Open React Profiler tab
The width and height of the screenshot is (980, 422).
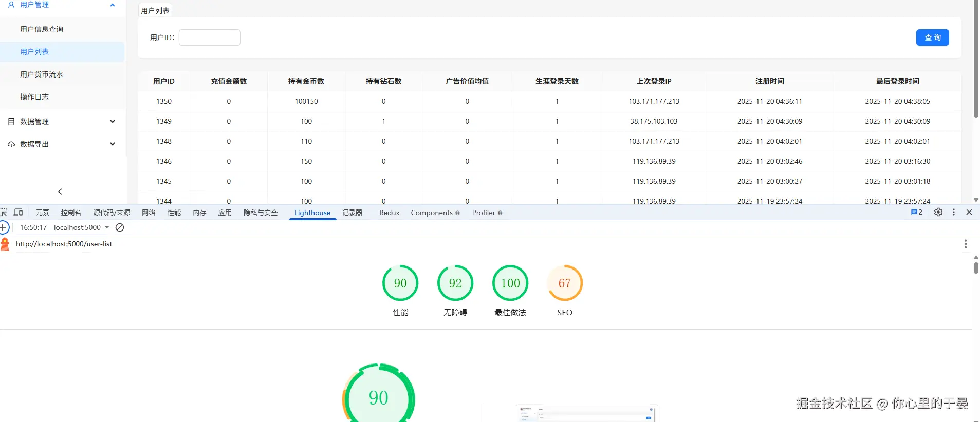(487, 213)
